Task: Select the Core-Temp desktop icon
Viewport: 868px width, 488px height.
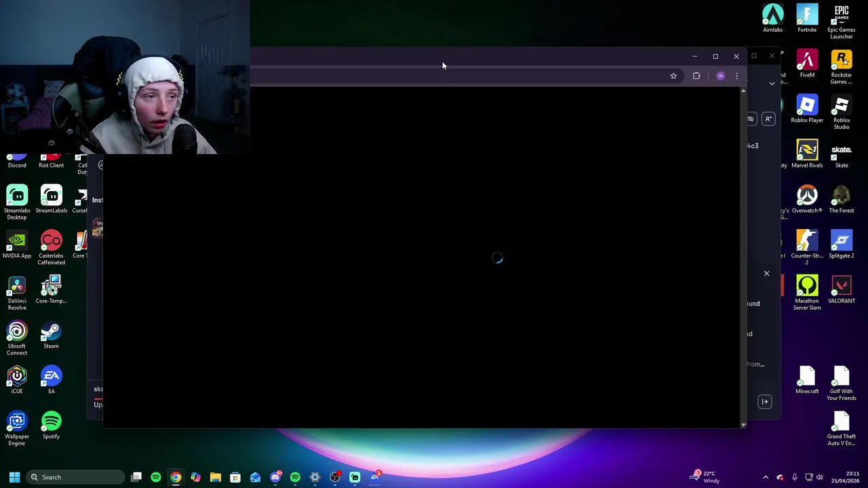Action: point(51,289)
